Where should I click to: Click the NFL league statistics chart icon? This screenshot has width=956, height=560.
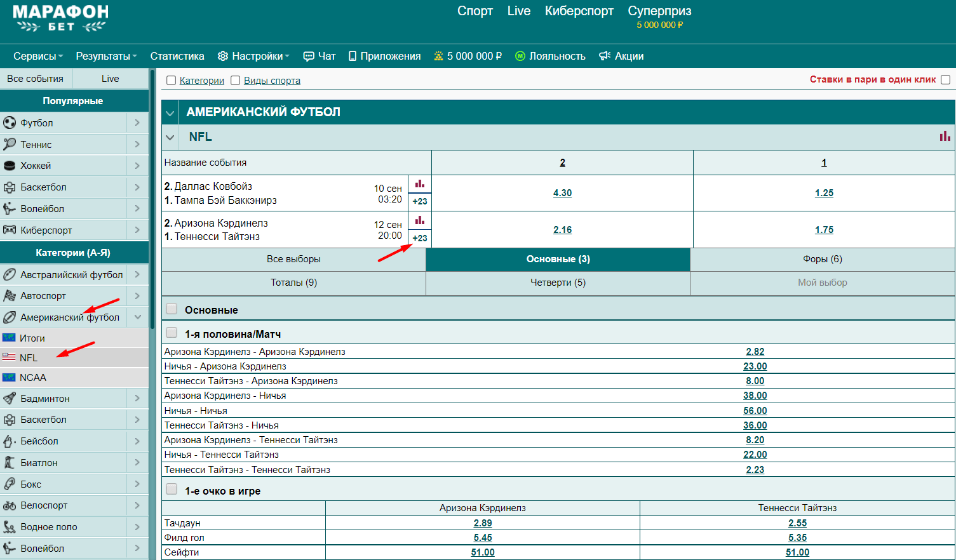[x=945, y=136]
